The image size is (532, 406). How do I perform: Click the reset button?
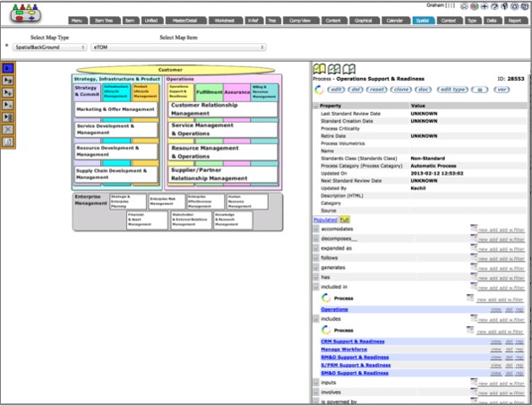click(377, 90)
